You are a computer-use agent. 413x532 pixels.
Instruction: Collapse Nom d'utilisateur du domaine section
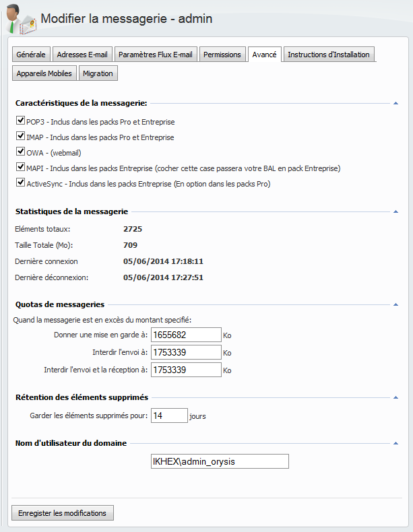(x=396, y=443)
